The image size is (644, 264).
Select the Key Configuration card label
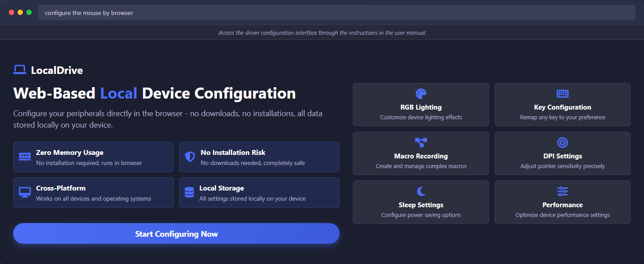tap(562, 107)
